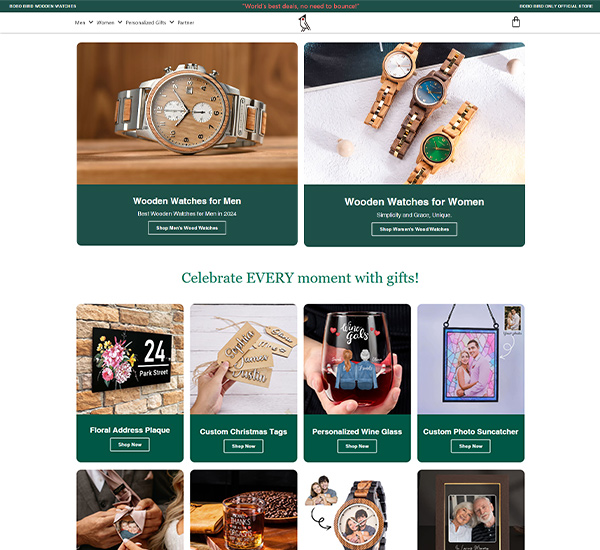
Task: Expand the Women dropdown menu
Action: 109,23
